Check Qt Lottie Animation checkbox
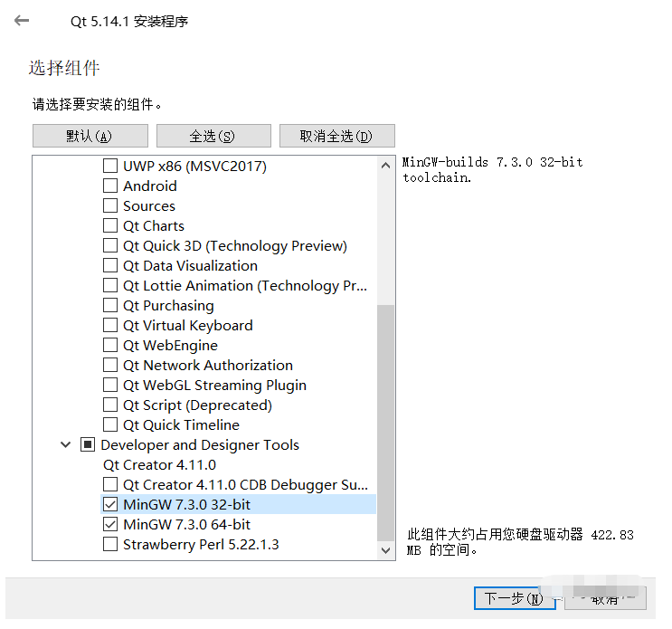The height and width of the screenshot is (629, 672). point(110,286)
